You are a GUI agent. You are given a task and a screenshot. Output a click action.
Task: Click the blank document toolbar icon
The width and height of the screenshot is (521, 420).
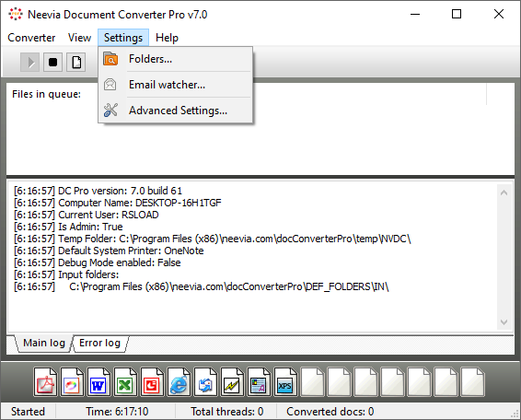[76, 63]
